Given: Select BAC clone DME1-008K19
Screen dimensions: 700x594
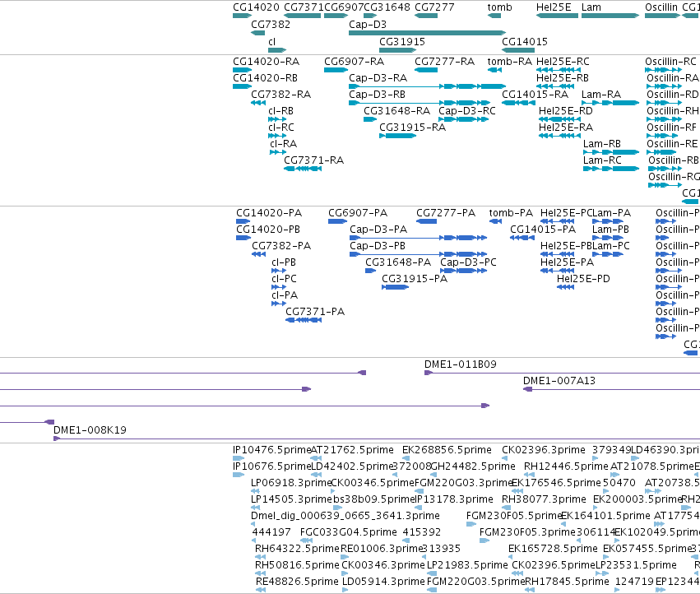Looking at the screenshot, I should pyautogui.click(x=377, y=439).
